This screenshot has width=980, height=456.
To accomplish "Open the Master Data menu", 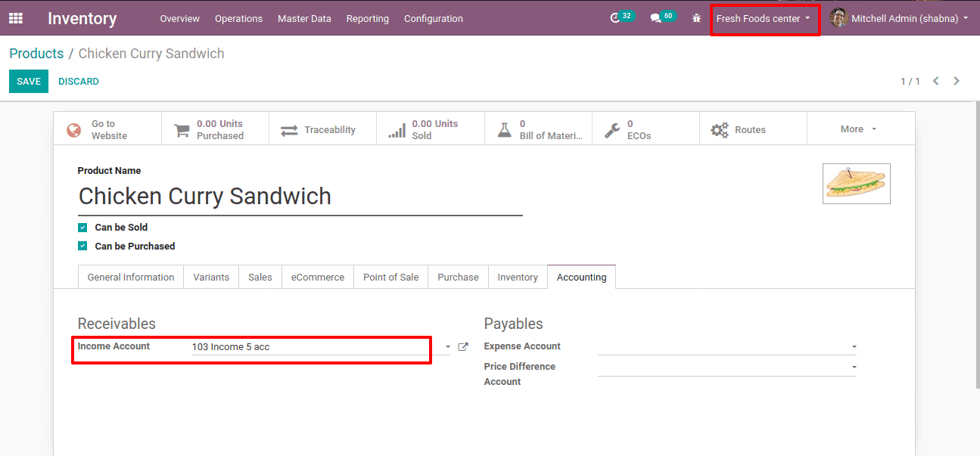I will click(x=304, y=18).
